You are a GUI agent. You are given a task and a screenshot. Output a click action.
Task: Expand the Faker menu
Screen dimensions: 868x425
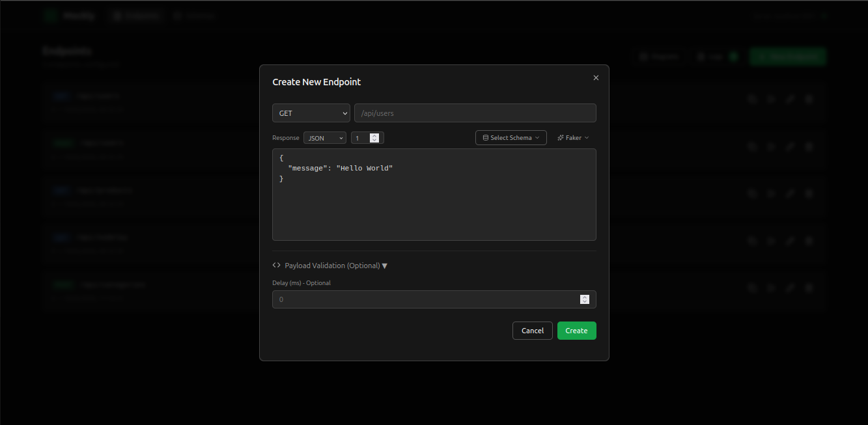pyautogui.click(x=573, y=138)
